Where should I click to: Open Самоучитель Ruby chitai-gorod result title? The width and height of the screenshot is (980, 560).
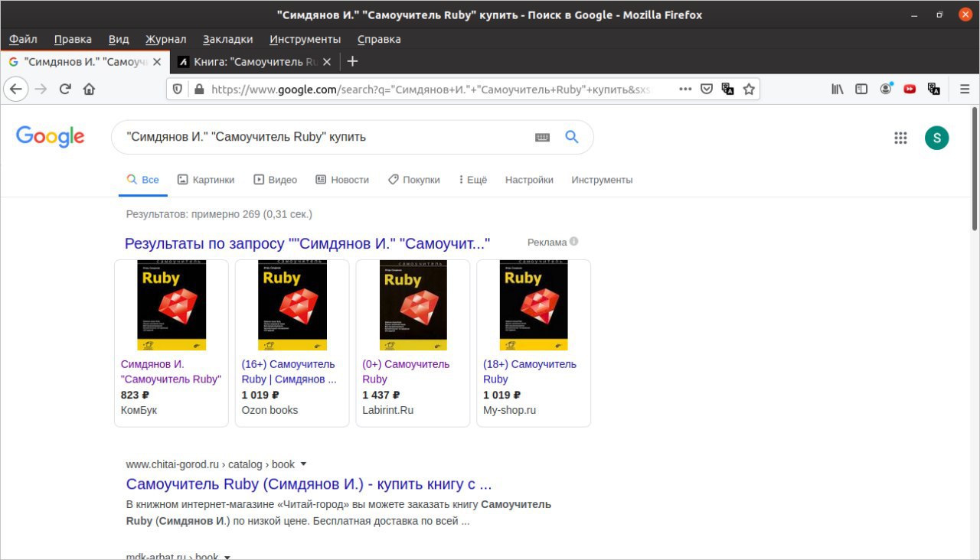pos(309,484)
